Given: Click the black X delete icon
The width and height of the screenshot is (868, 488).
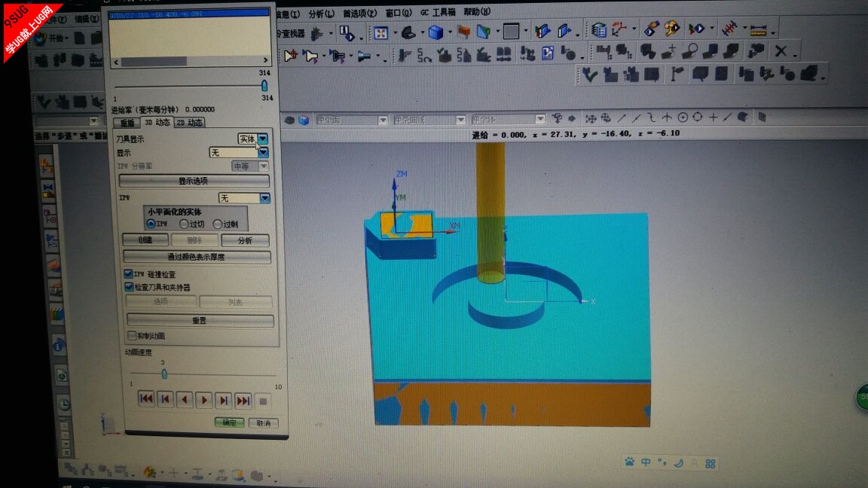Looking at the screenshot, I should (x=781, y=51).
